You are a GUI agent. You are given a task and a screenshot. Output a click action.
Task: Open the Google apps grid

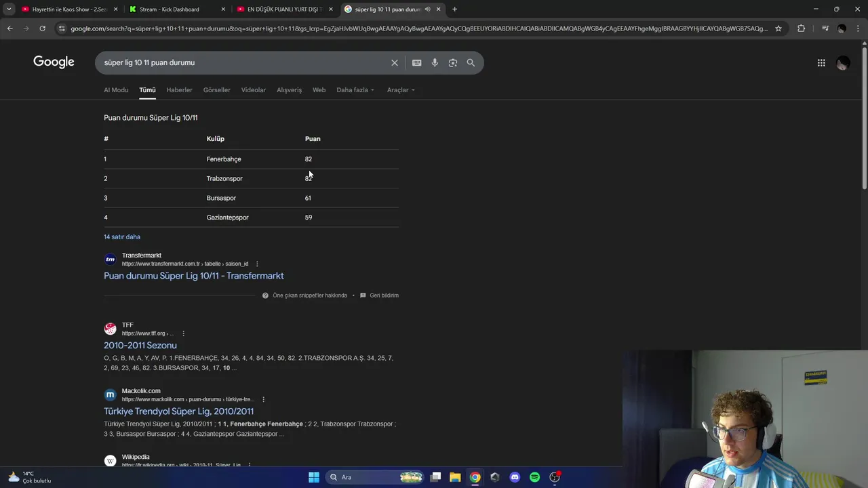[x=821, y=62]
